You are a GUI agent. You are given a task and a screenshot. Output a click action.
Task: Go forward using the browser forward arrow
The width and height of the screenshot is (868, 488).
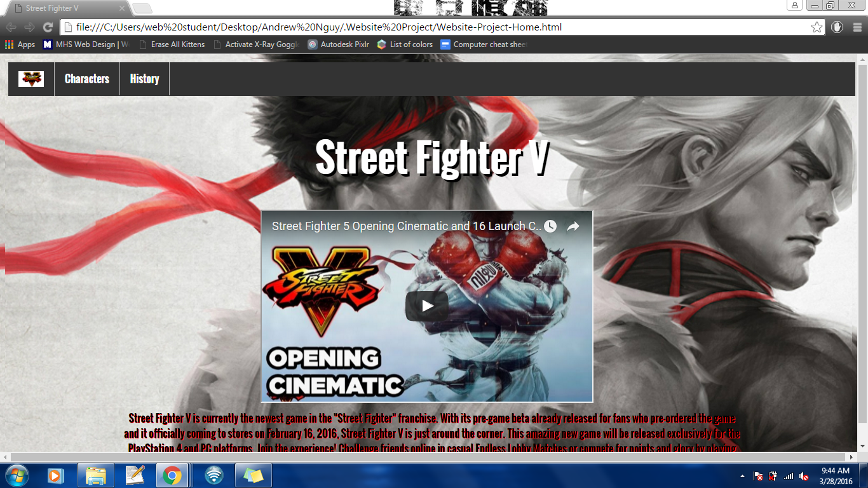(29, 27)
